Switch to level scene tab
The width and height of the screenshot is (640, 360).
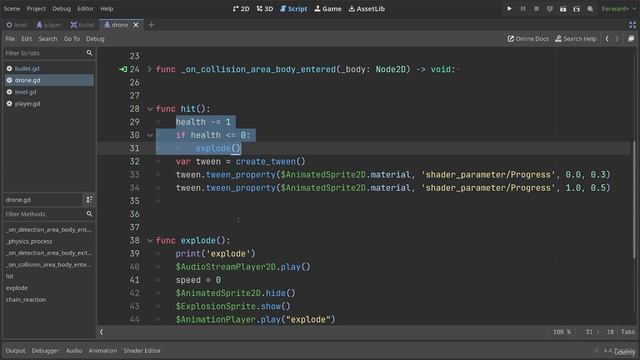click(x=17, y=25)
